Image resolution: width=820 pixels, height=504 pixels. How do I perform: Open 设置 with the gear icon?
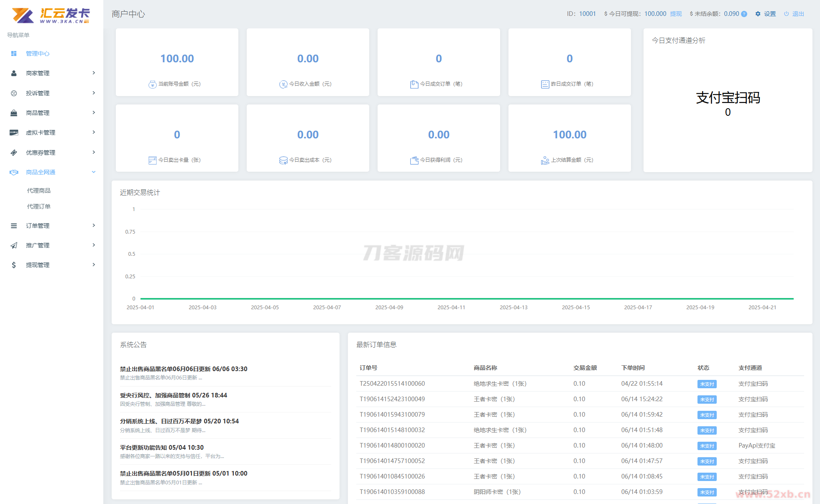pos(758,14)
